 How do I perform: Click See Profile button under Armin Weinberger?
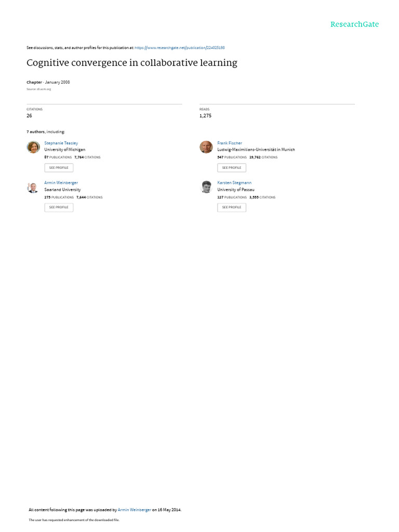(x=59, y=207)
